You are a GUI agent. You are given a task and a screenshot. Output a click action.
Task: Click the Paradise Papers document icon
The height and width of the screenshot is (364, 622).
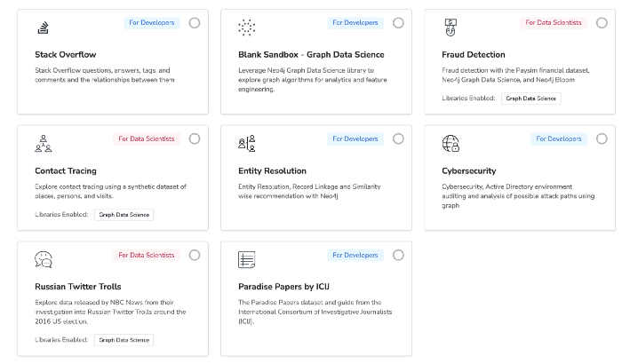pos(247,260)
